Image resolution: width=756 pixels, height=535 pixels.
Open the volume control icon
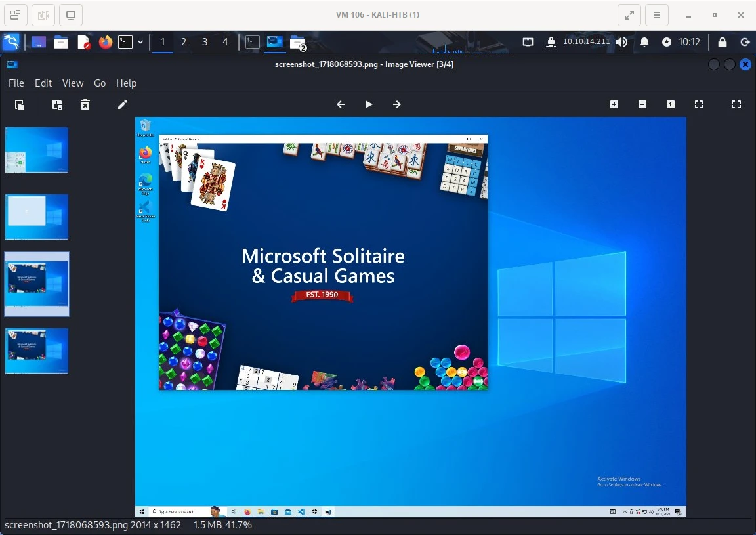pyautogui.click(x=622, y=42)
